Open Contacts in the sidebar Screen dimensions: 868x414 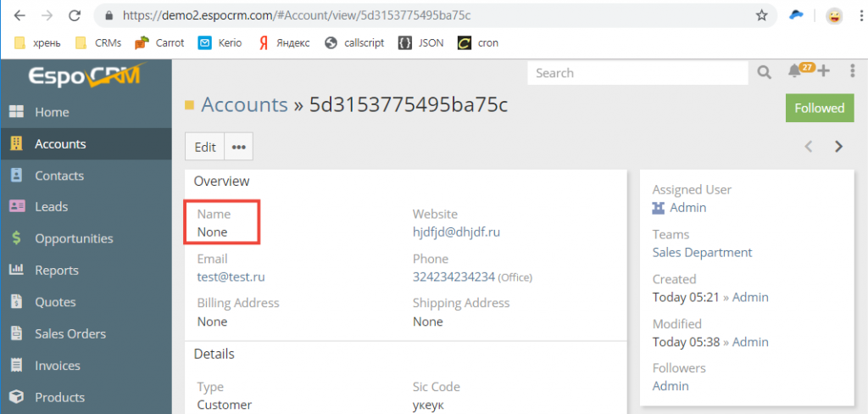(59, 176)
